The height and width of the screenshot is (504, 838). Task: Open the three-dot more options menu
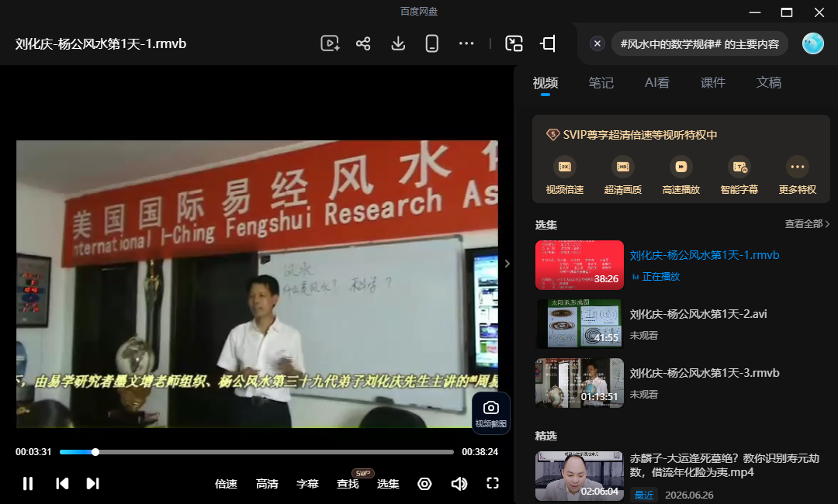click(x=466, y=43)
